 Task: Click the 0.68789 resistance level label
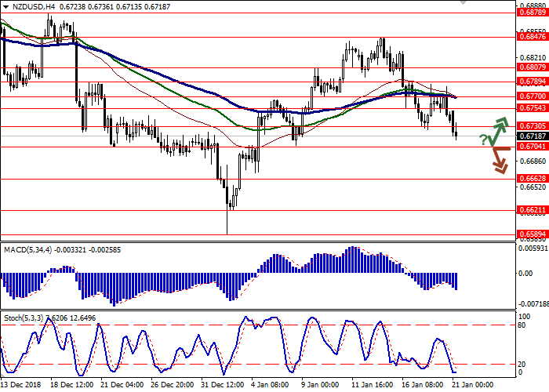[x=531, y=13]
